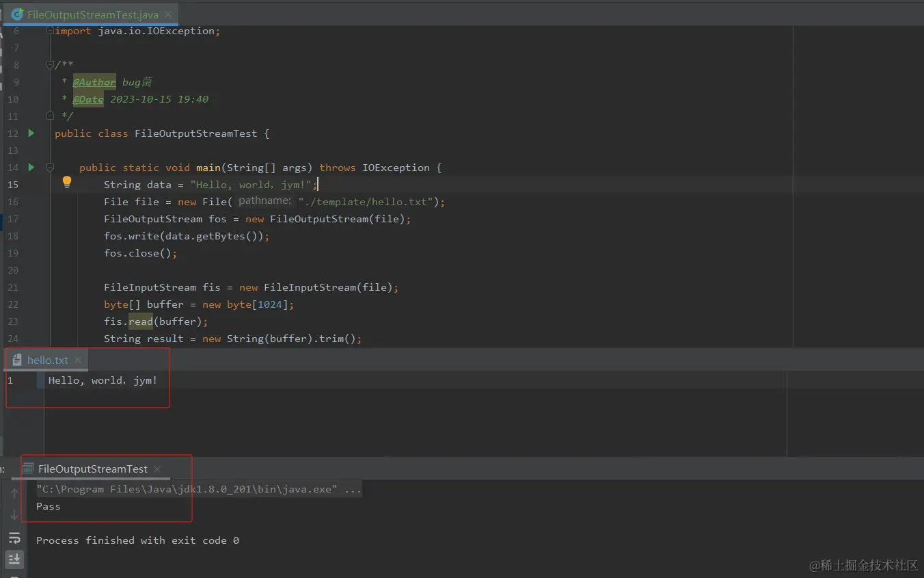Click the Javadoc end fold marker on line 11
The height and width of the screenshot is (578, 924).
(50, 116)
